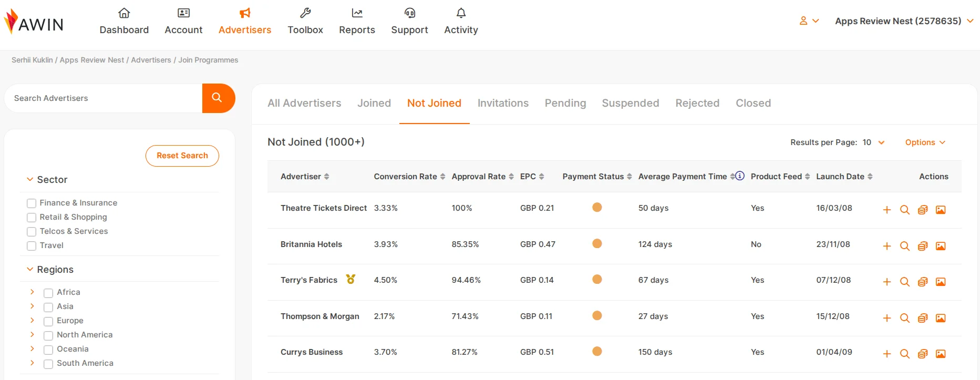The width and height of the screenshot is (980, 380).
Task: Click the image icon for Thompson & Morgan
Action: [941, 318]
